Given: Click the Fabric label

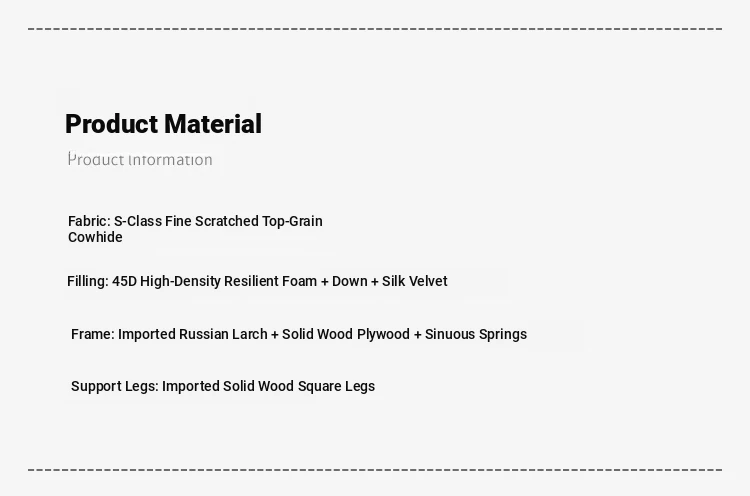Looking at the screenshot, I should (x=89, y=221).
